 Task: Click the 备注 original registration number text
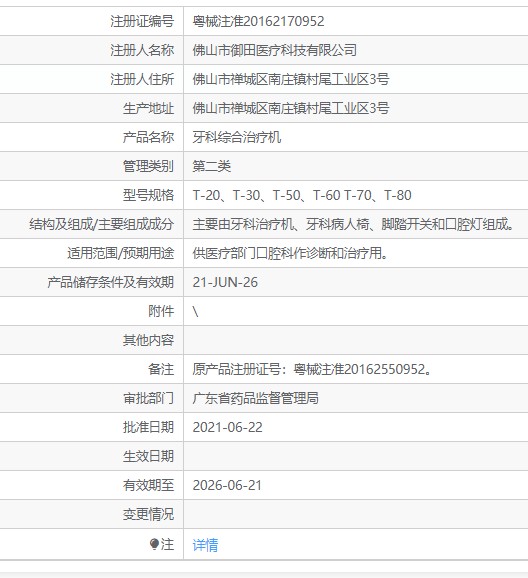pyautogui.click(x=312, y=369)
